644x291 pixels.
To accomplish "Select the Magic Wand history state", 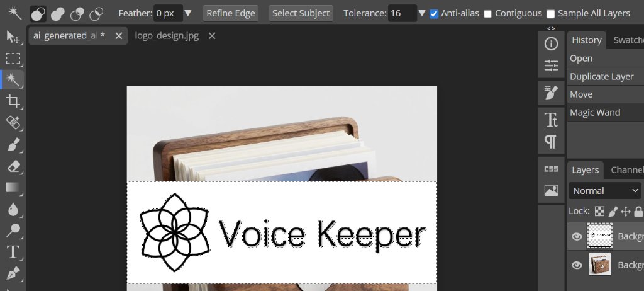I will 606,113.
